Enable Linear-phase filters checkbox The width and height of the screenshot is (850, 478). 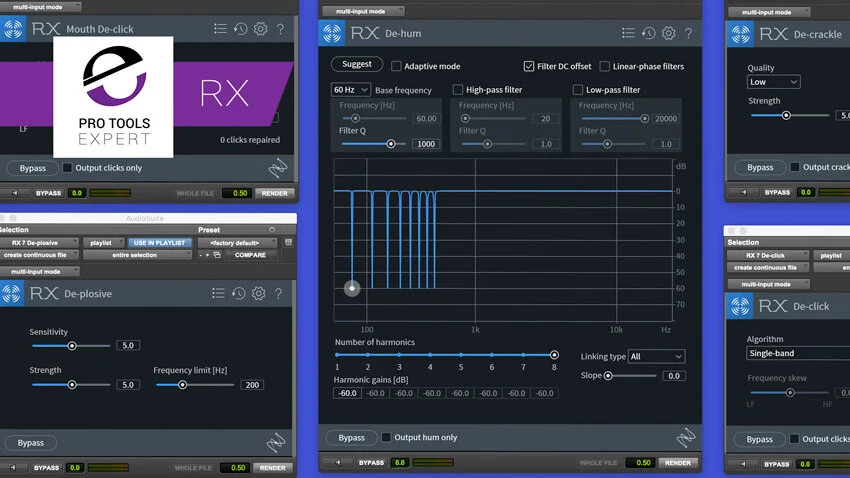604,66
